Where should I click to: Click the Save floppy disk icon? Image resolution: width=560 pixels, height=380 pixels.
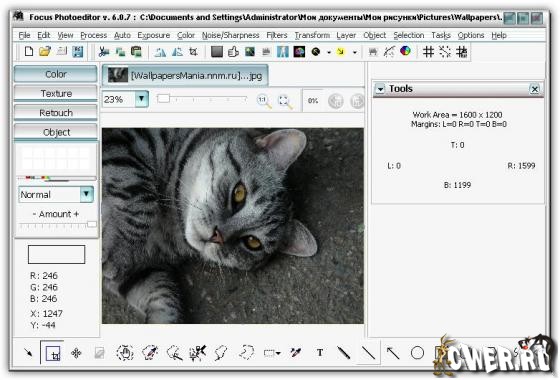point(78,51)
